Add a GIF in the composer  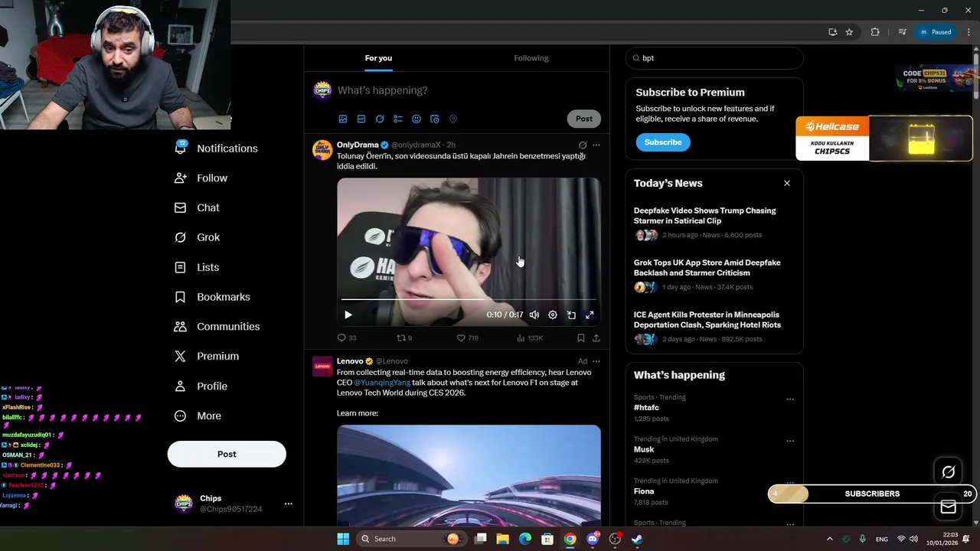361,119
